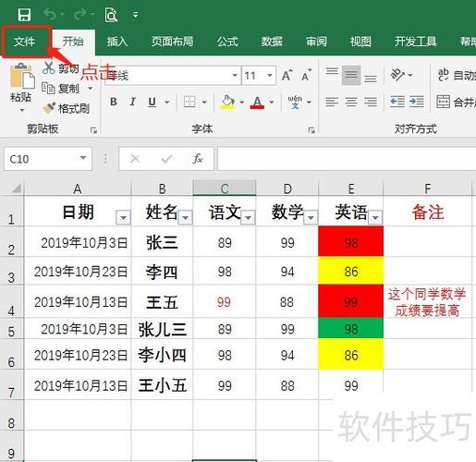Click the fx Insert Function icon
This screenshot has width=476, height=462.
[198, 159]
